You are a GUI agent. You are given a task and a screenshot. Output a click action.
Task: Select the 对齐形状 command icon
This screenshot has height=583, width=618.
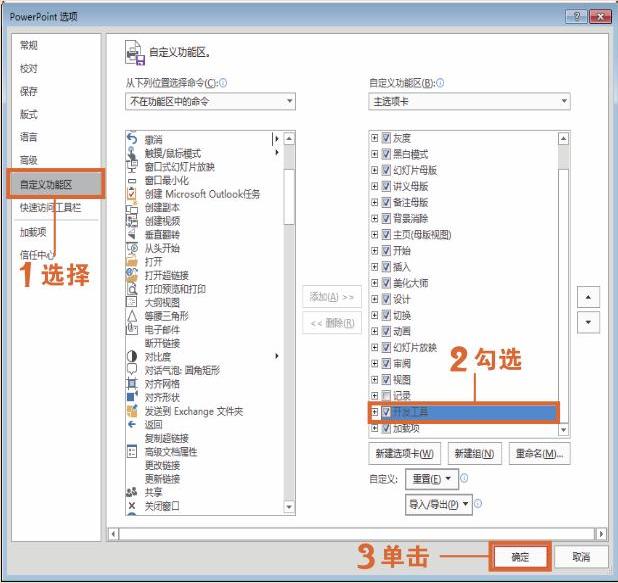[x=132, y=397]
